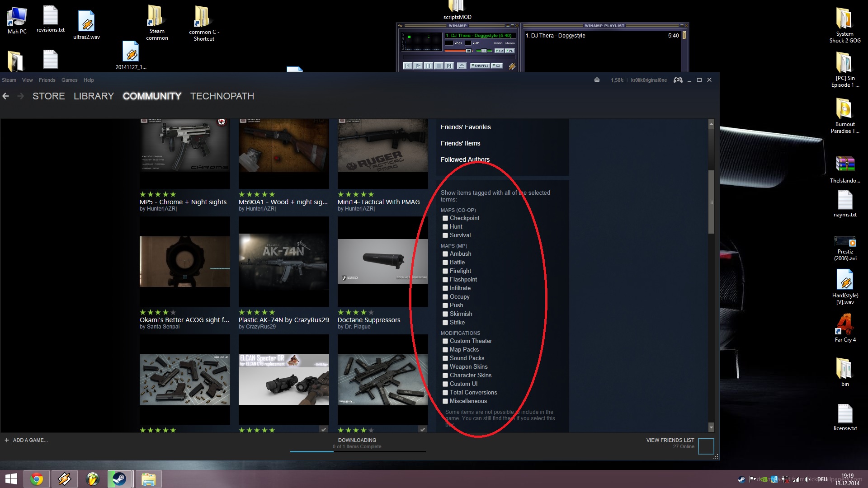Click the Winamp previous track button

coord(408,66)
